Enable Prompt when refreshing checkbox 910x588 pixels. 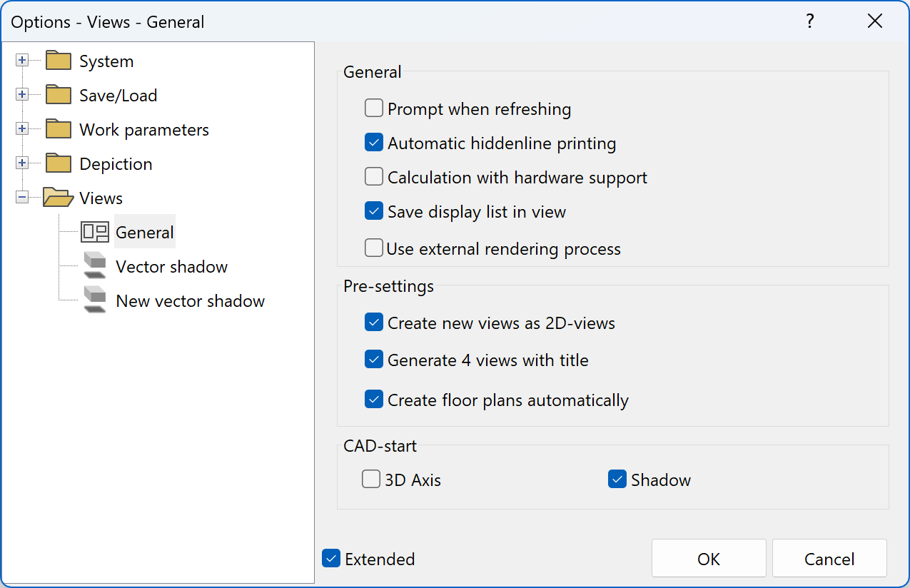(x=374, y=108)
